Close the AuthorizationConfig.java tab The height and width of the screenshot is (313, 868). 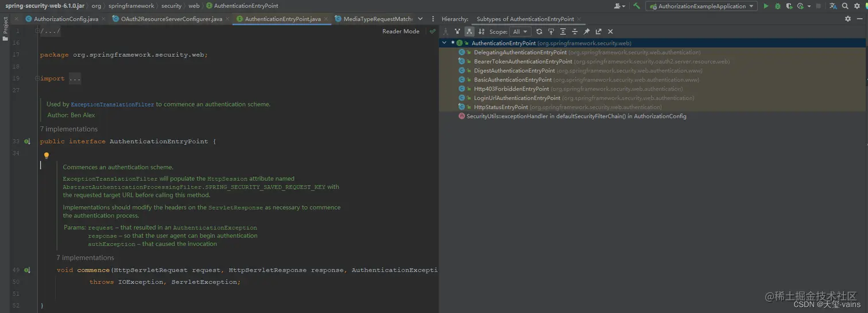coord(103,19)
